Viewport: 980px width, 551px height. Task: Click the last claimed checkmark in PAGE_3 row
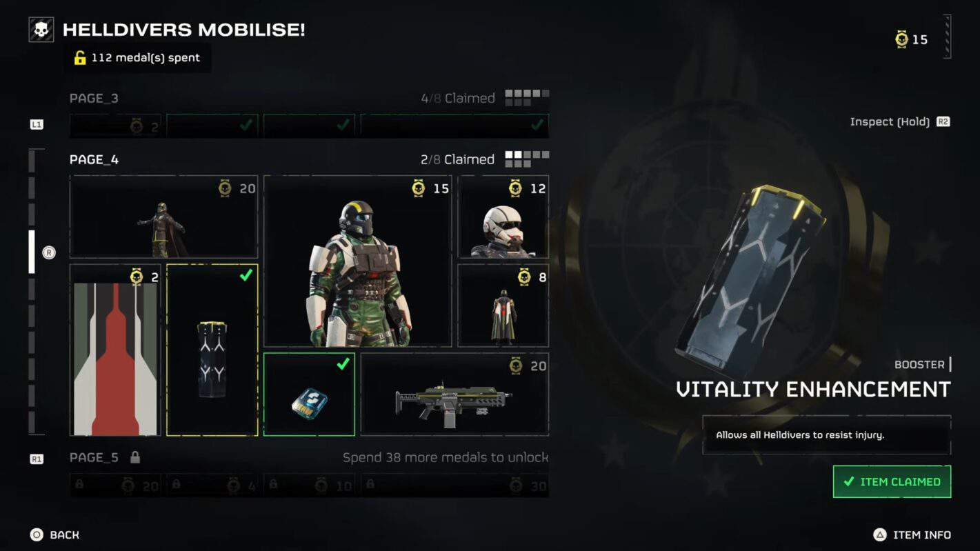(x=537, y=125)
